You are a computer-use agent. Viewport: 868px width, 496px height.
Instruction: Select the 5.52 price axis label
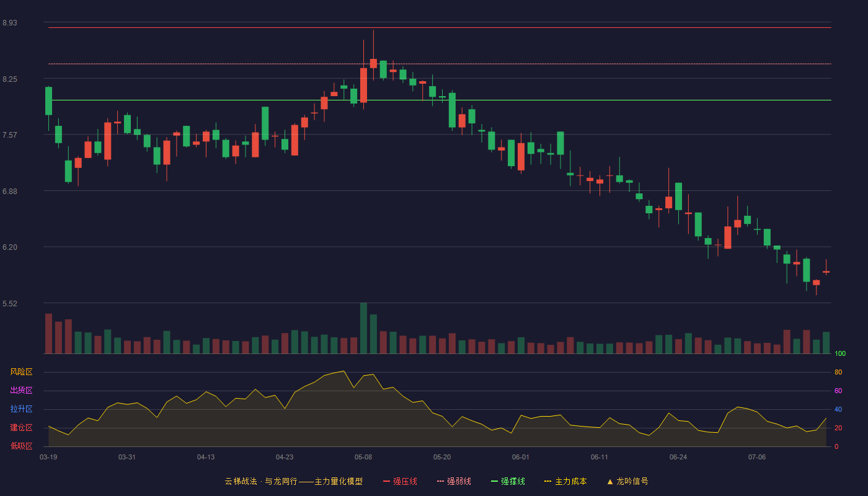pos(10,304)
